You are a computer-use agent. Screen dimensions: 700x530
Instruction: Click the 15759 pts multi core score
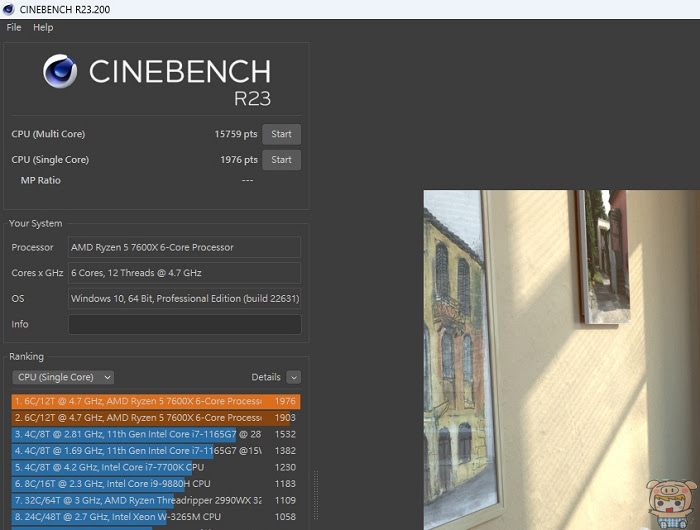click(236, 134)
